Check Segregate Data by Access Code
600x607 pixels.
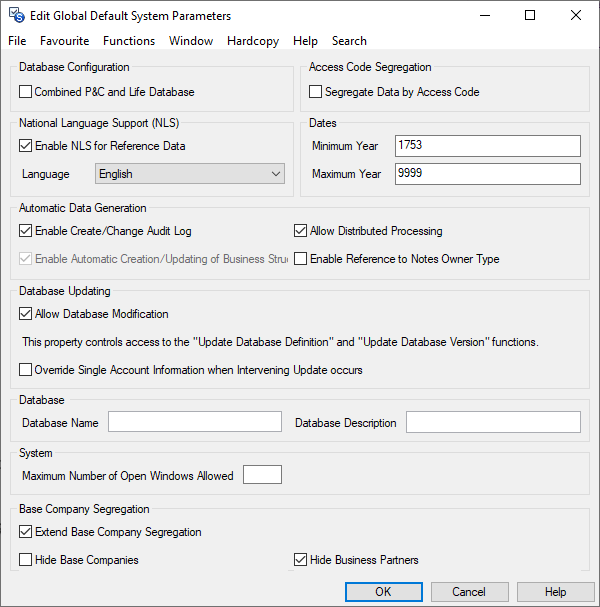(x=316, y=92)
